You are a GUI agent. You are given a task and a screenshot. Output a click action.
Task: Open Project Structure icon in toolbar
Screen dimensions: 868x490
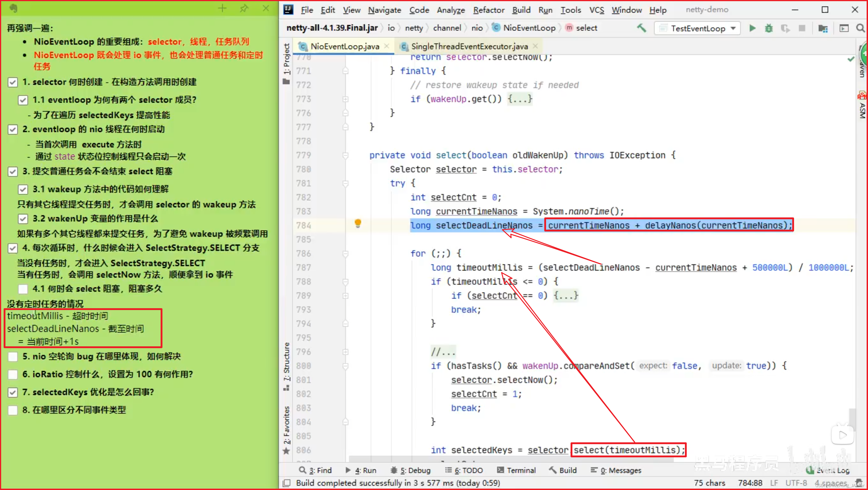[x=823, y=28]
